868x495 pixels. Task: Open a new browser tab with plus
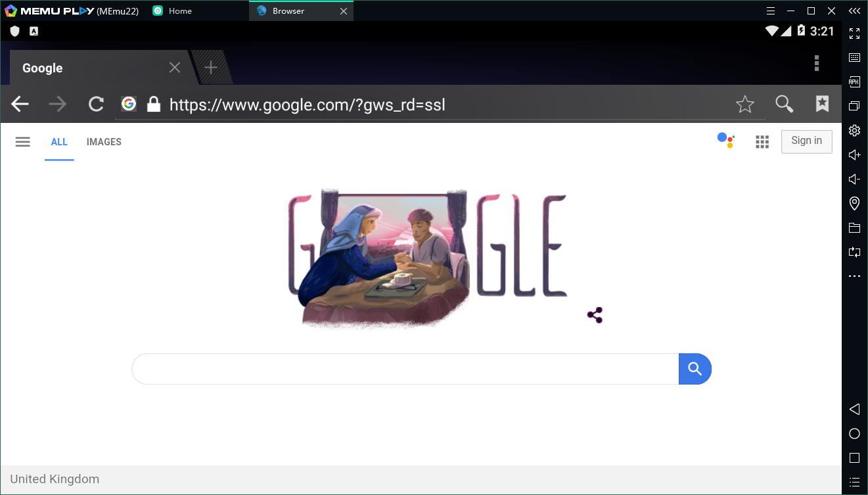click(211, 67)
